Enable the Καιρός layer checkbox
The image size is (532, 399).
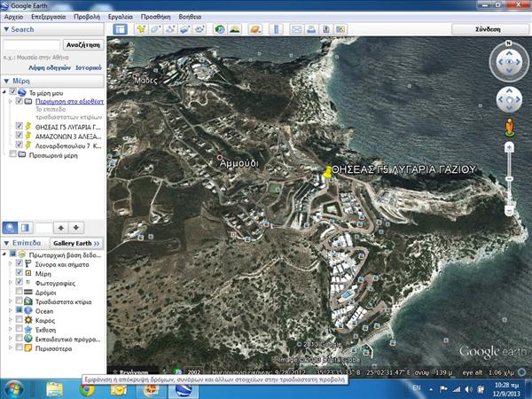click(x=20, y=319)
